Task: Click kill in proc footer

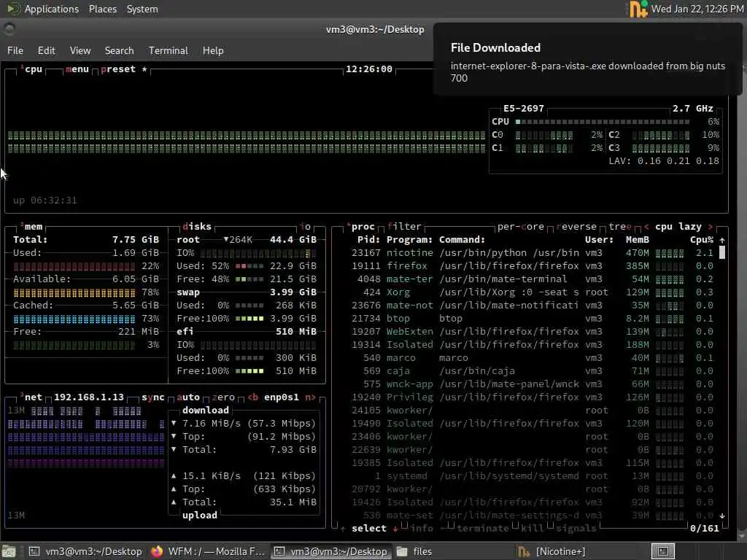Action: (532, 529)
